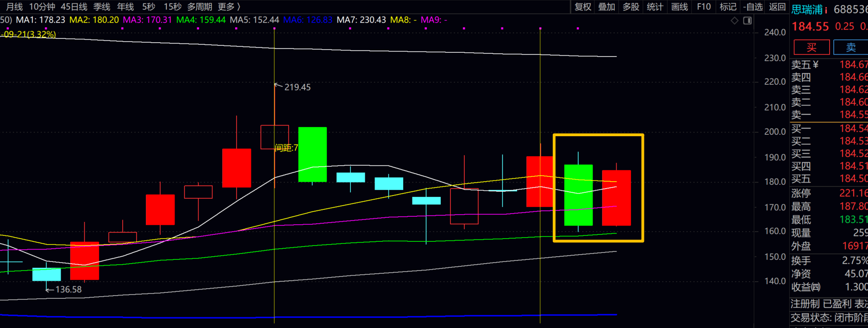Click the diamond icon above the chart
Image resolution: width=868 pixels, height=328 pixels.
pos(734,21)
